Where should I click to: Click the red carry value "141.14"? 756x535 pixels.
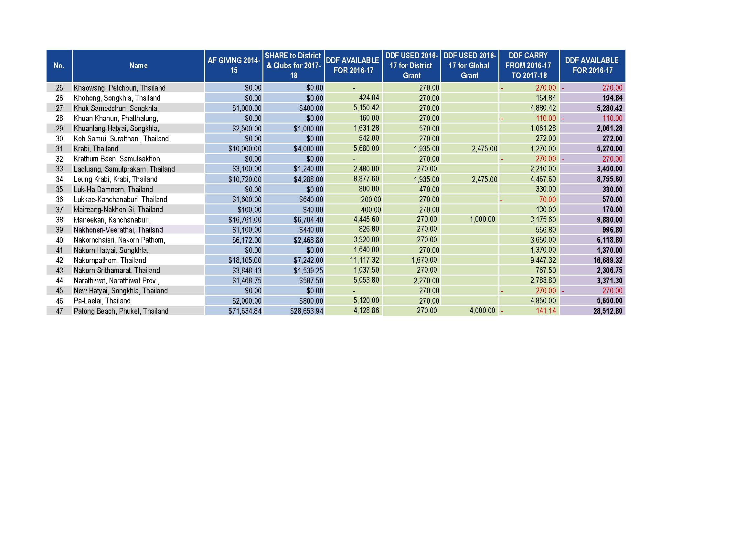(x=546, y=311)
